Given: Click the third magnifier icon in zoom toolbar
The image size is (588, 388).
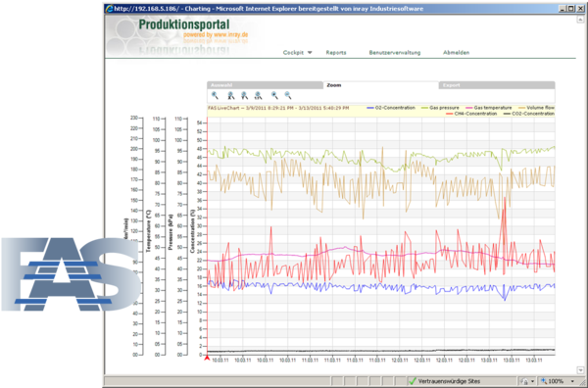Looking at the screenshot, I should pyautogui.click(x=244, y=96).
